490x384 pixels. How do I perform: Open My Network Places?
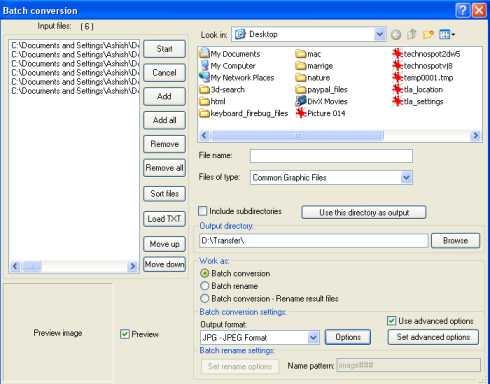pos(237,78)
